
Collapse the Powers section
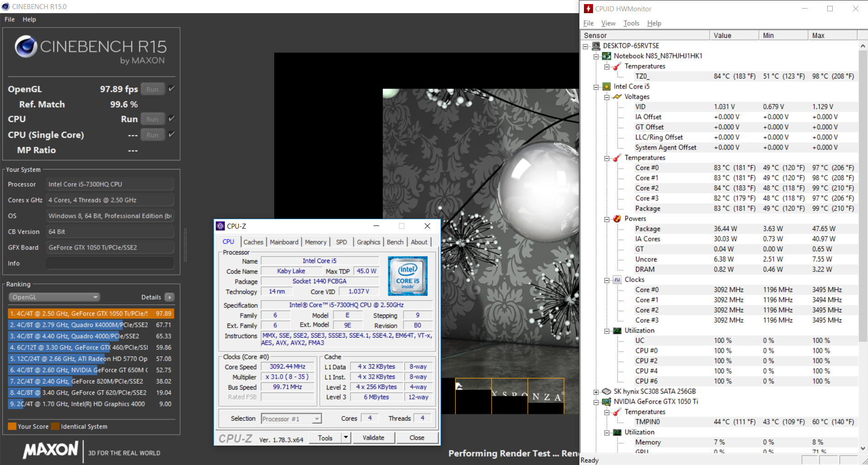[607, 219]
